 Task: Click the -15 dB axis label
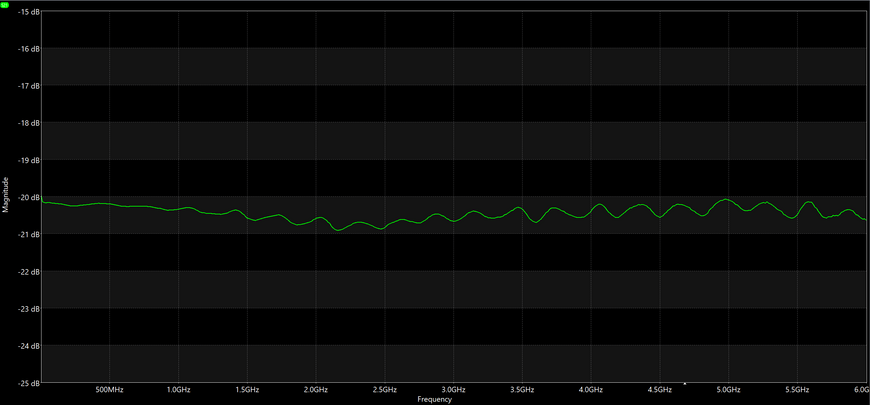pyautogui.click(x=29, y=11)
